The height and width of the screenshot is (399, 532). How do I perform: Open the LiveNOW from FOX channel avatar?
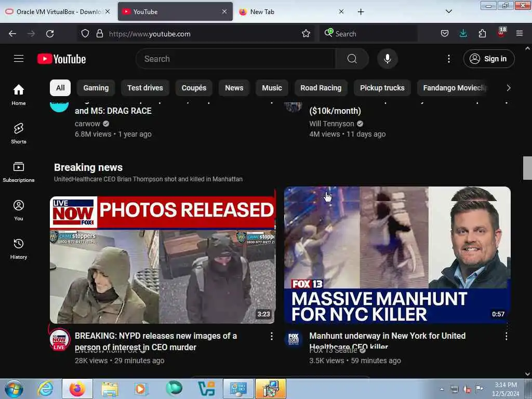point(59,339)
